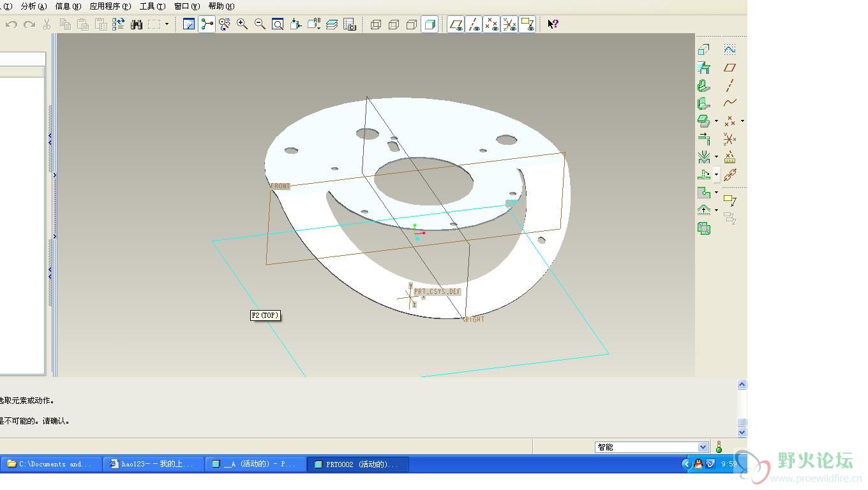
Task: Toggle spin center display
Action: pos(207,24)
